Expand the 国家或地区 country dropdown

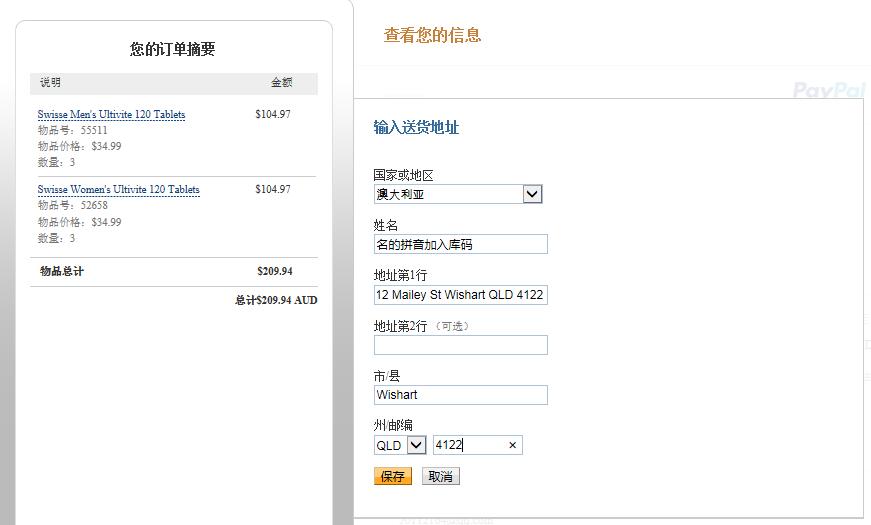click(x=458, y=194)
